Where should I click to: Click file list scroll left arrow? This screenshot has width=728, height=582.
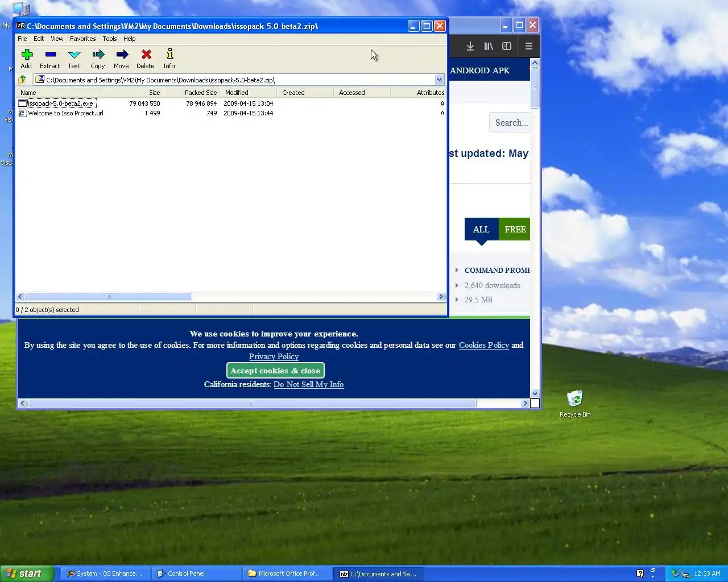(20, 297)
